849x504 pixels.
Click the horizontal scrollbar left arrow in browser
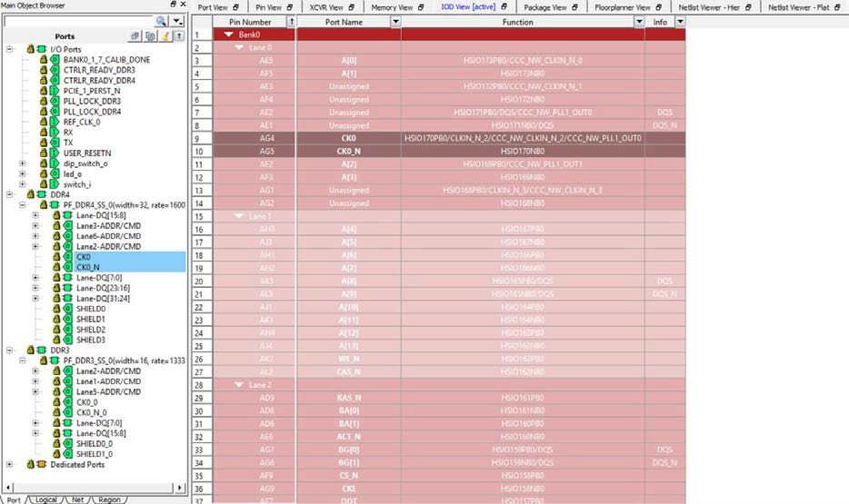click(7, 488)
